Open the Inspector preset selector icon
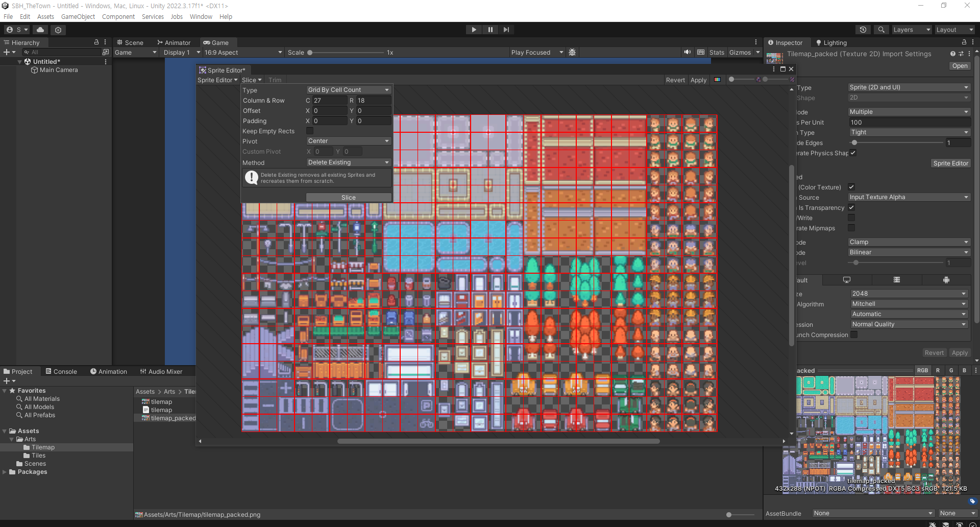This screenshot has width=980, height=527. click(x=961, y=54)
